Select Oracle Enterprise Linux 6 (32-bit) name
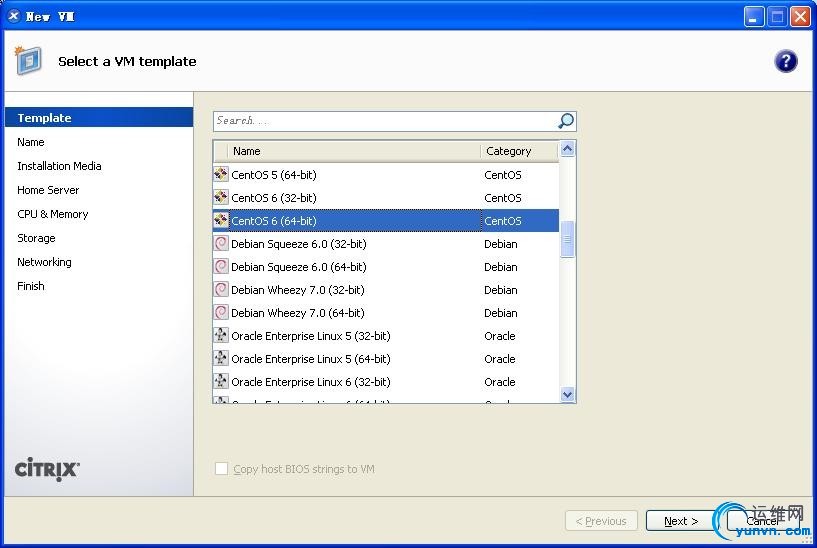The height and width of the screenshot is (548, 817). tap(311, 381)
